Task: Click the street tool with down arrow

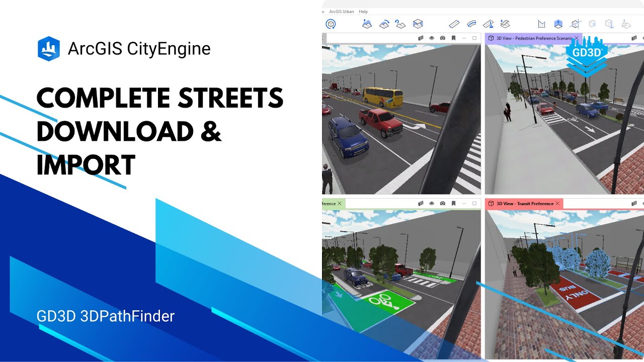Action: (x=505, y=24)
